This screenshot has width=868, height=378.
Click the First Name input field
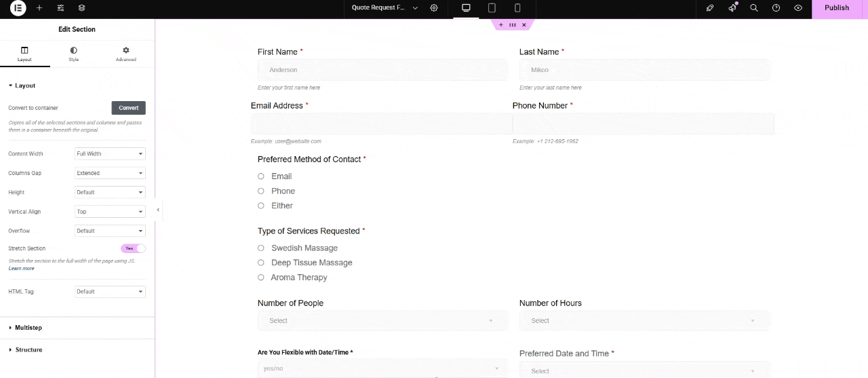coord(382,70)
